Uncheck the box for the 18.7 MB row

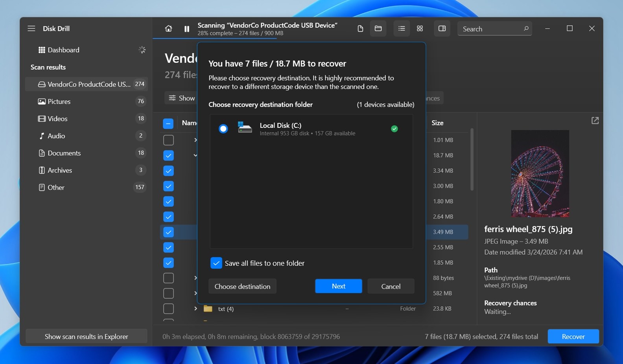168,155
